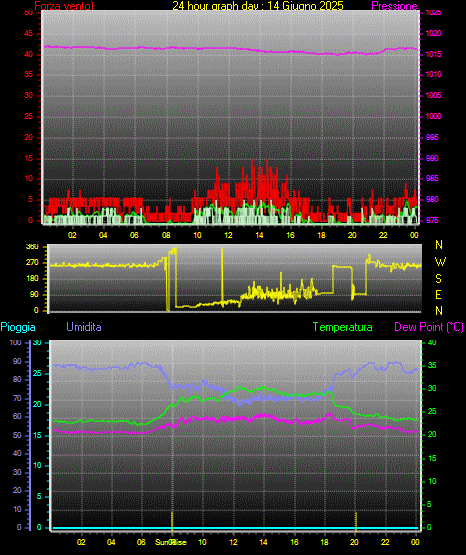Click the red 15 value on wind axis
Image resolution: width=466 pixels, height=555 pixels.
[x=29, y=158]
